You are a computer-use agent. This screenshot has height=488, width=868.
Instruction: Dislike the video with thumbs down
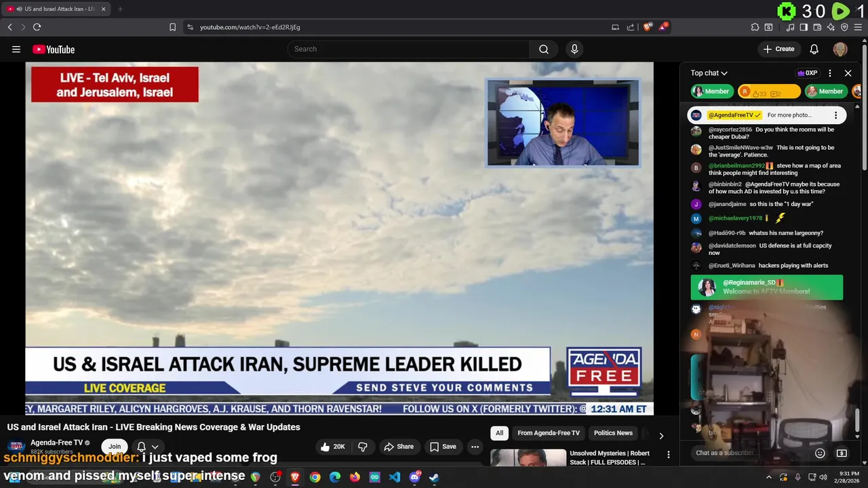coord(363,447)
